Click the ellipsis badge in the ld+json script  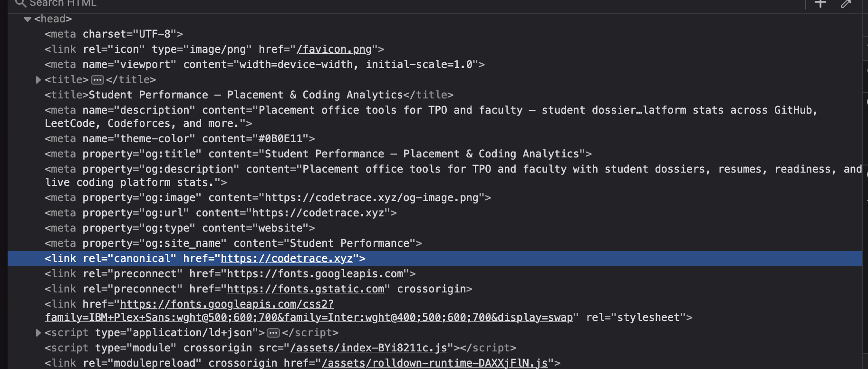273,333
